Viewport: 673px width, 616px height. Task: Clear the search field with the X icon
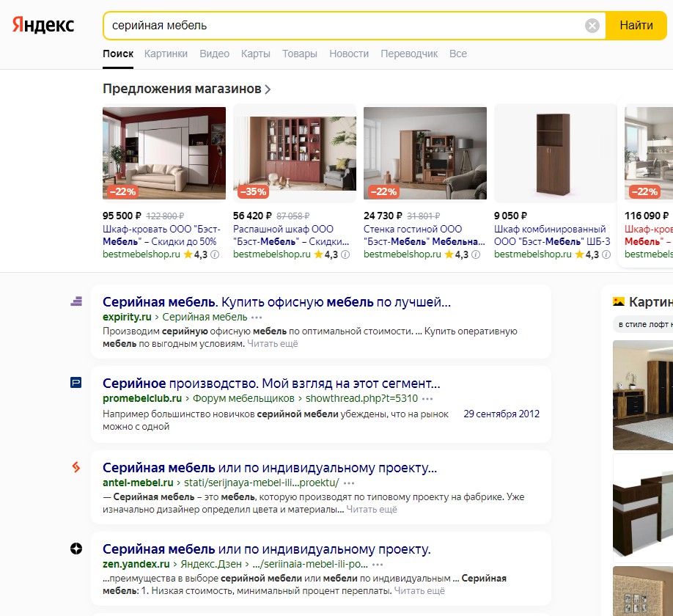pyautogui.click(x=592, y=26)
